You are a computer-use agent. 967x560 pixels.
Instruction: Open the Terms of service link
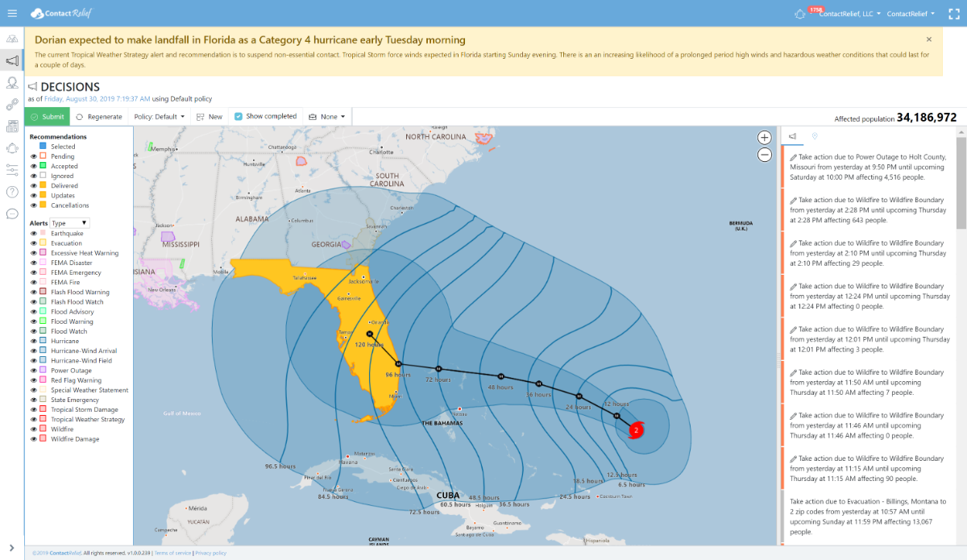pos(172,553)
